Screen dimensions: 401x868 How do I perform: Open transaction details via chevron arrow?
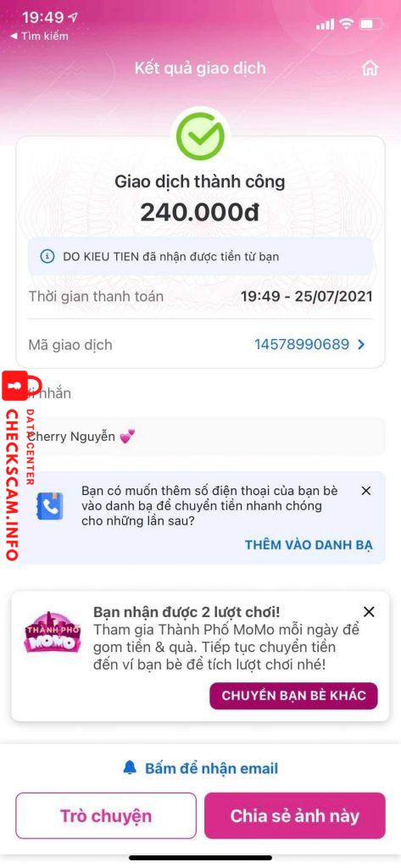point(361,345)
